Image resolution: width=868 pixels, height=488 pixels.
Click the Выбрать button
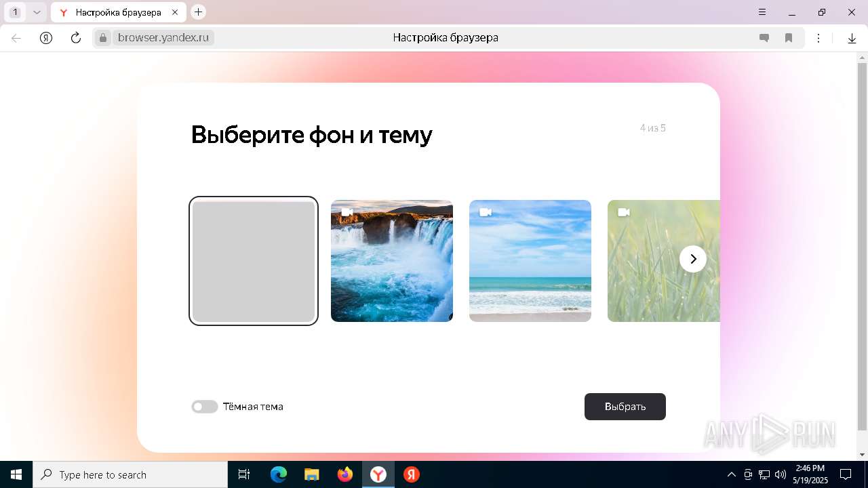tap(625, 407)
